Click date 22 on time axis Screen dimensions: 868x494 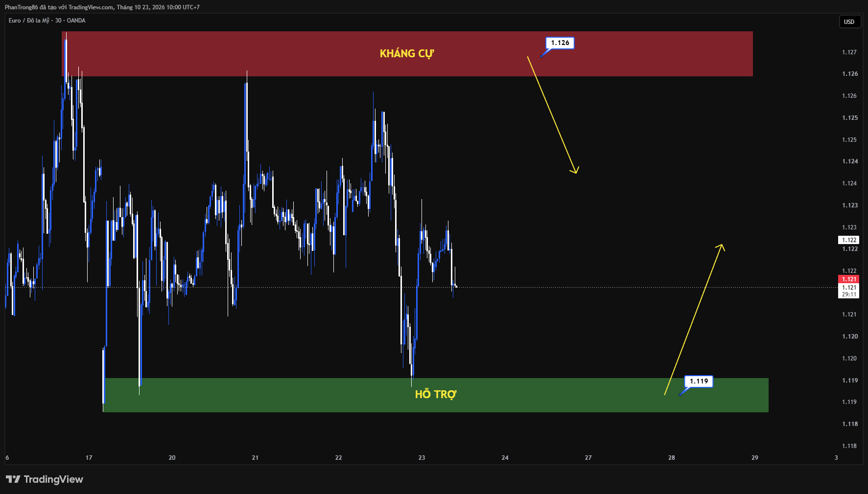[x=338, y=458]
